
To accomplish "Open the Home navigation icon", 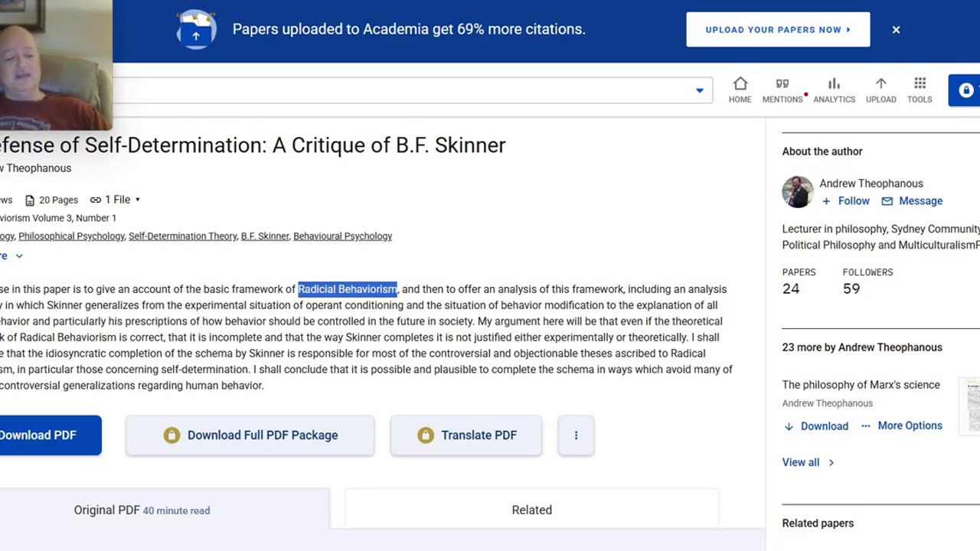I will point(740,90).
